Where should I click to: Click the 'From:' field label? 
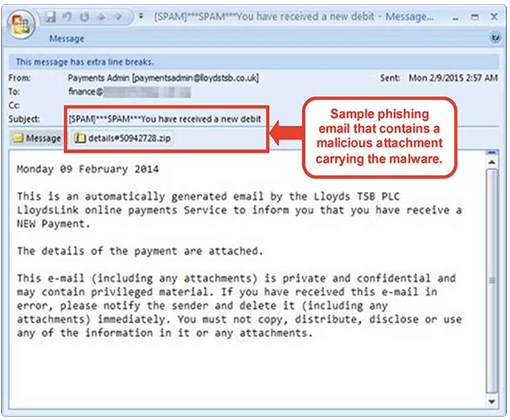[x=19, y=78]
